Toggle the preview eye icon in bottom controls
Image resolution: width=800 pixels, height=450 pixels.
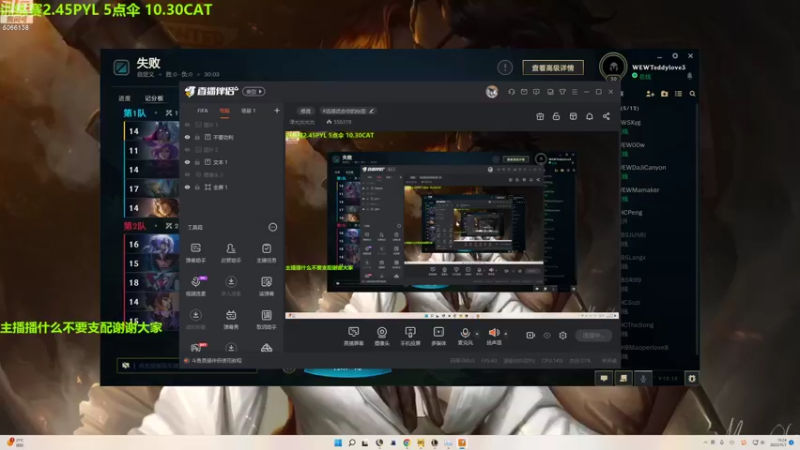(x=547, y=335)
